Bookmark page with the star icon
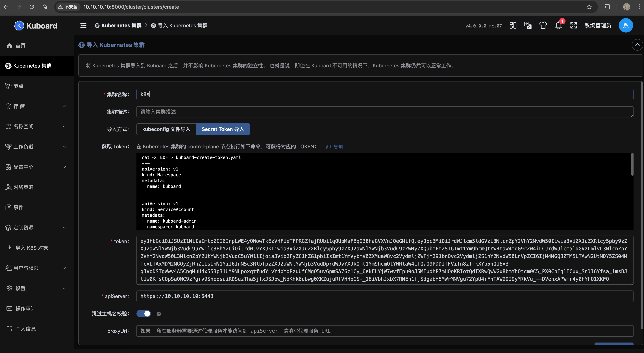The width and height of the screenshot is (644, 353). [x=589, y=7]
